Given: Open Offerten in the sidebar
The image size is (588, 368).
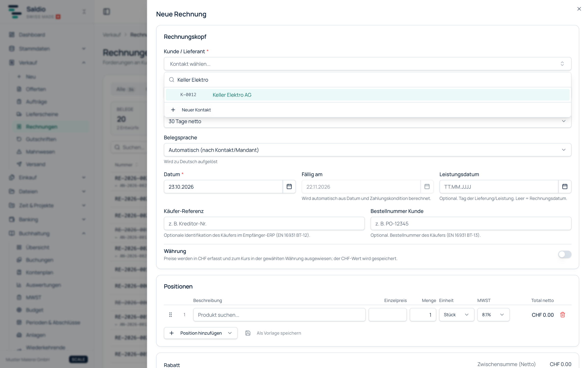Looking at the screenshot, I should [x=36, y=89].
